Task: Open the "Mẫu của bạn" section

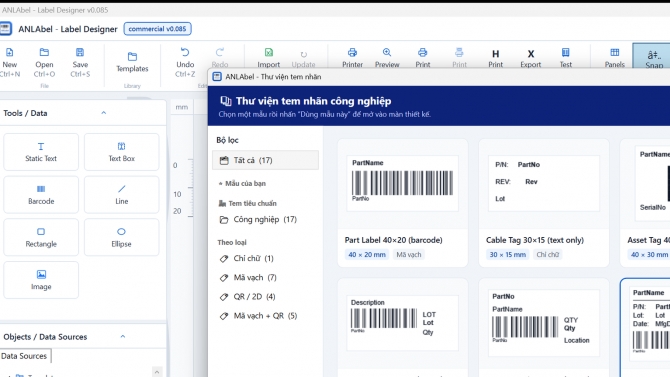Action: (242, 183)
